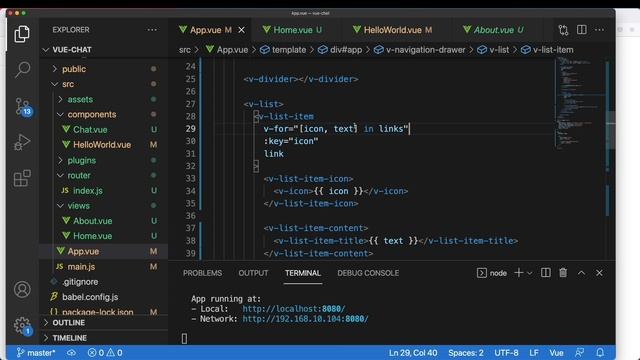This screenshot has width=640, height=360.
Task: Open the Run and Debug view
Action: (x=22, y=142)
